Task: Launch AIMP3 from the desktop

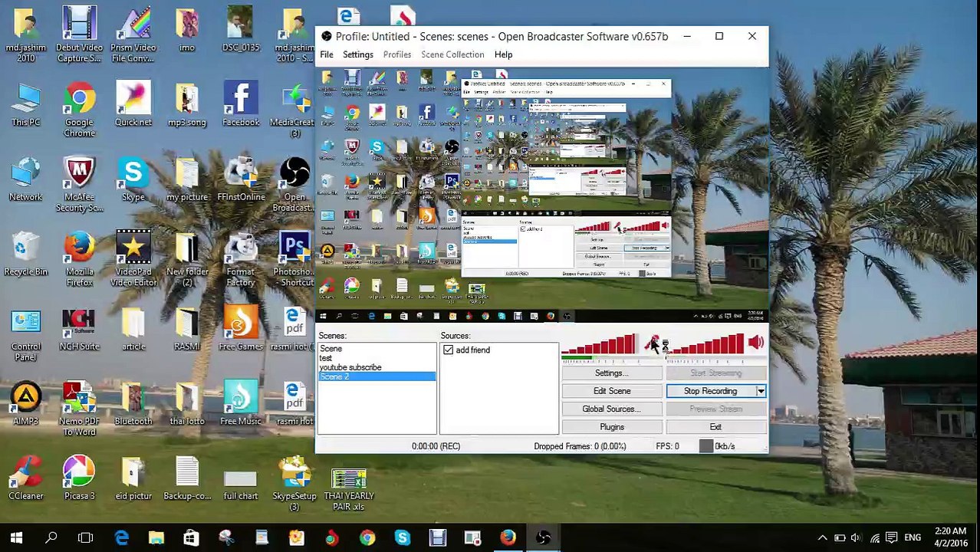Action: coord(25,402)
